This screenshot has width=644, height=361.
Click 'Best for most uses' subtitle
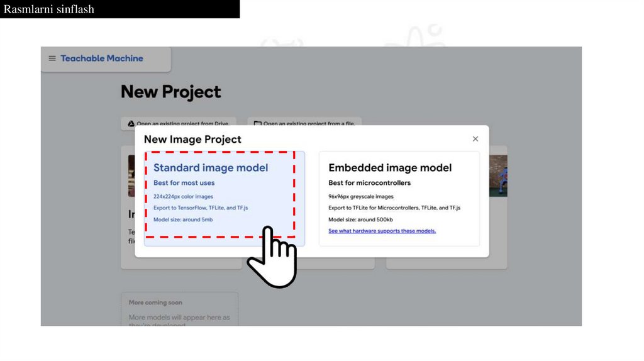(x=184, y=183)
